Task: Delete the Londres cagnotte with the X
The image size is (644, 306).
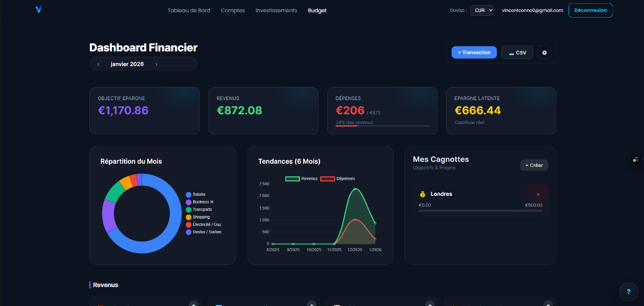Action: [x=538, y=195]
